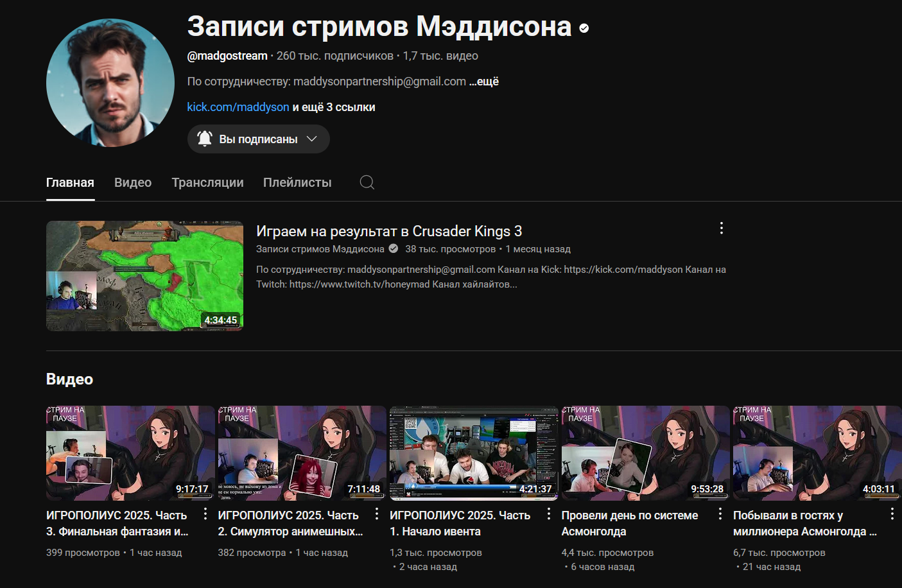The height and width of the screenshot is (588, 902).
Task: Click the '9:17:17' duration badge
Action: [x=192, y=489]
